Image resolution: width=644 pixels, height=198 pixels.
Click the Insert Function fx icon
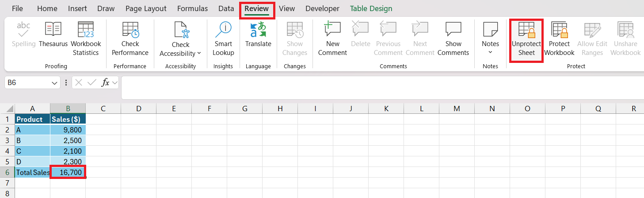(x=105, y=83)
